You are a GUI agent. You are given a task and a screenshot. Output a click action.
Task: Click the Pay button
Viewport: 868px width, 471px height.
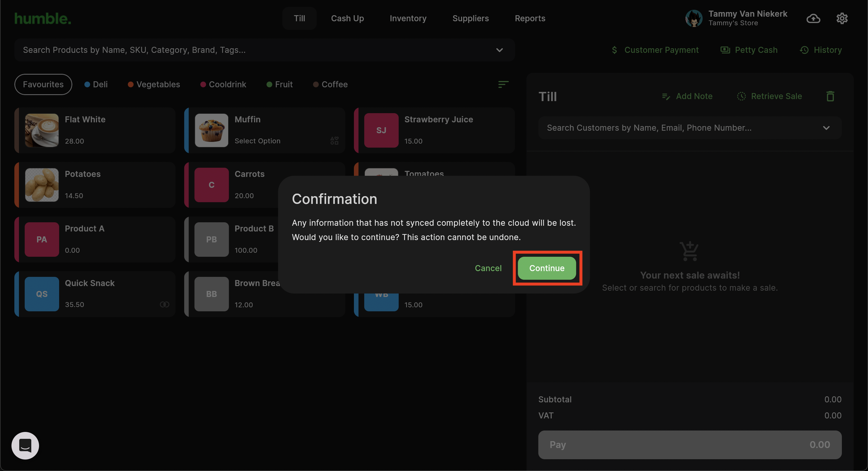click(x=689, y=444)
